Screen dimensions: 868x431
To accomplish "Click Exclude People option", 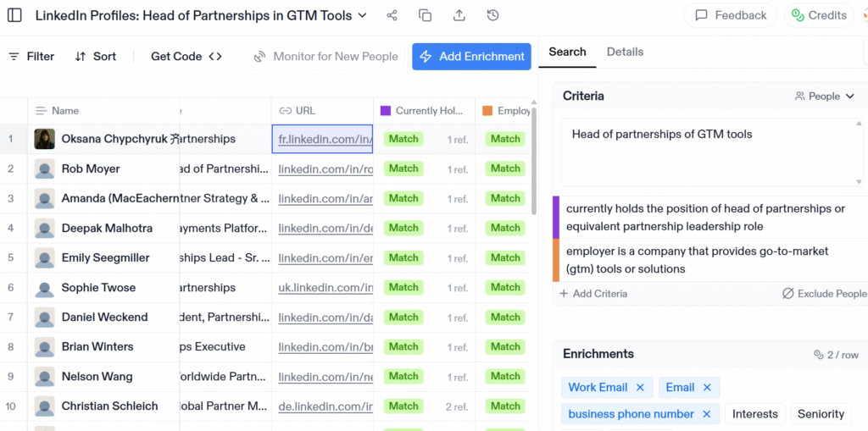I will pos(824,294).
